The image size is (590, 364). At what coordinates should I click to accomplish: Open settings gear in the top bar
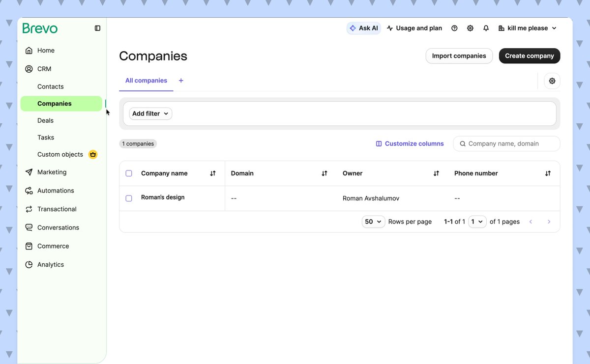pyautogui.click(x=470, y=28)
